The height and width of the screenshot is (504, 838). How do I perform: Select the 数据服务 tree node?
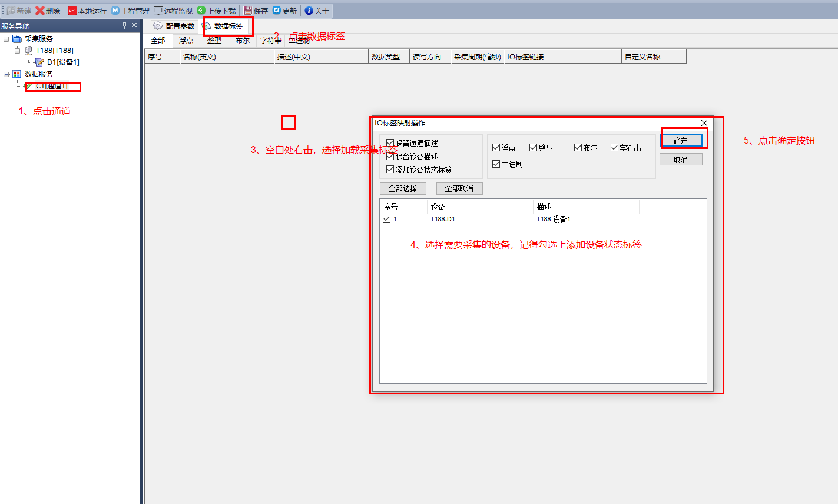(38, 74)
